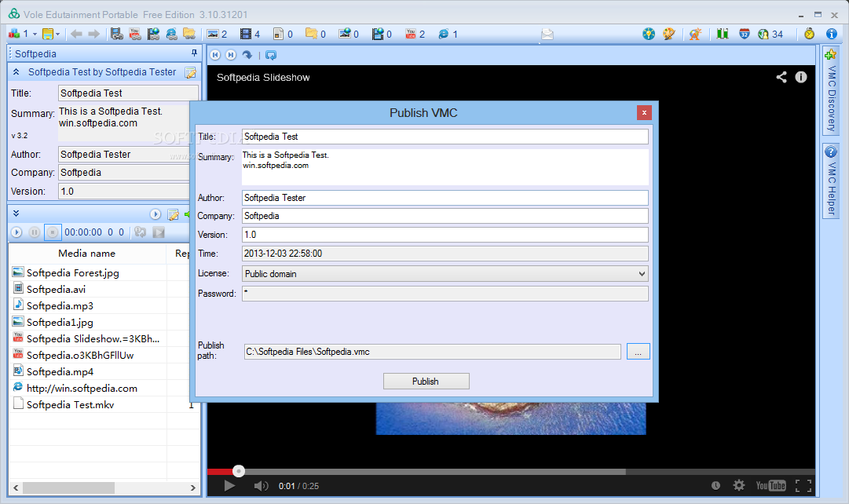Add folder link icon in toolbar
Viewport: 849px width, 504px height.
point(189,34)
